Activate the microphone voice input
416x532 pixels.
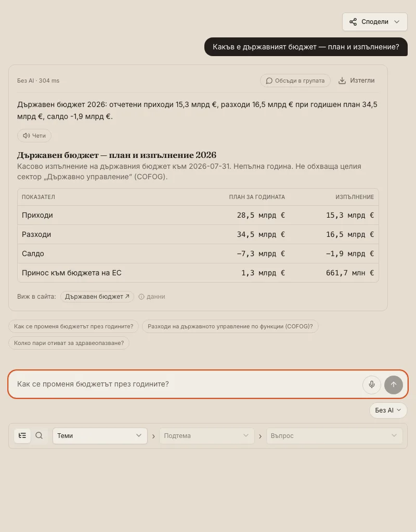coord(371,384)
